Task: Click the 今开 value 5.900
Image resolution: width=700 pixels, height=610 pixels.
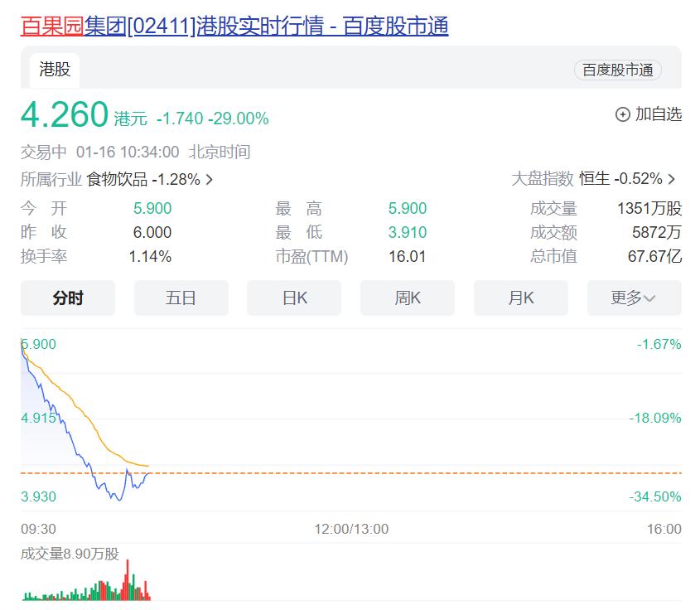Action: click(152, 209)
